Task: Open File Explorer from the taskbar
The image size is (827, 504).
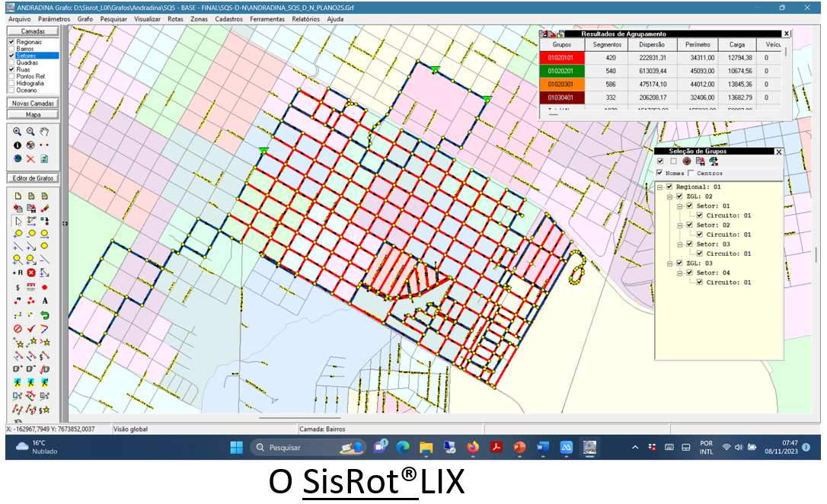Action: click(426, 448)
